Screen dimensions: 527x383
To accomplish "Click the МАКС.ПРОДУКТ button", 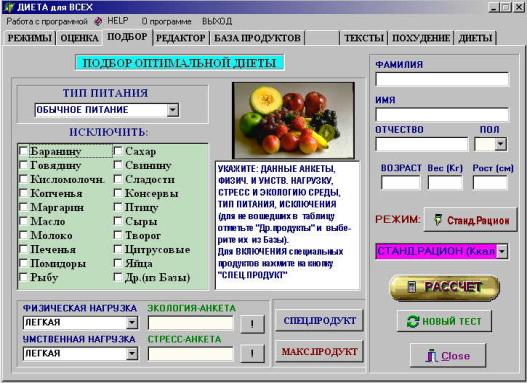I will coord(319,351).
